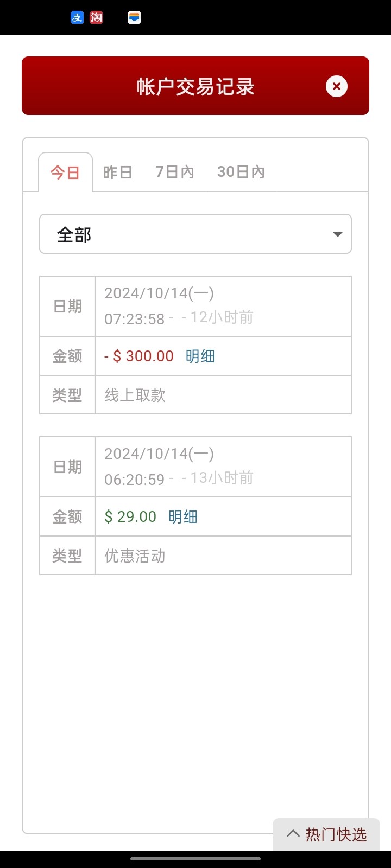This screenshot has height=868, width=391.
Task: Switch to the 今日 tab
Action: 65,173
